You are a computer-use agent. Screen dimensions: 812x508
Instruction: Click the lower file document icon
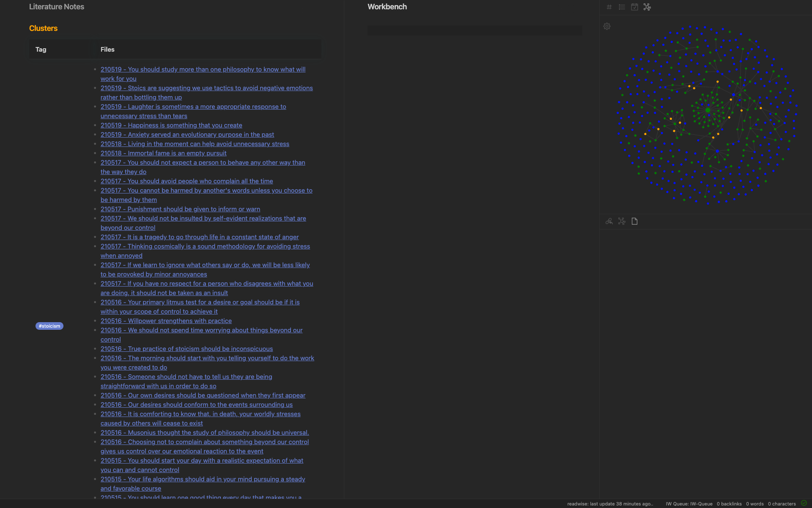[634, 221]
